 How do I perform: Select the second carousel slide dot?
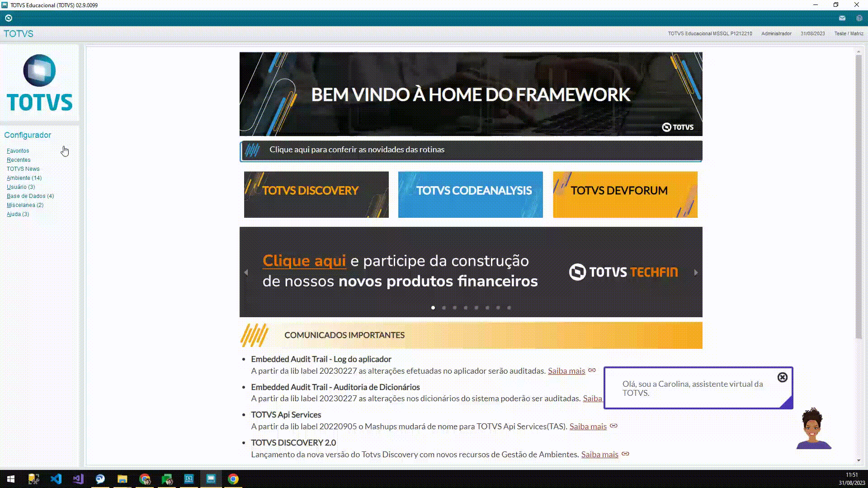[x=444, y=308]
